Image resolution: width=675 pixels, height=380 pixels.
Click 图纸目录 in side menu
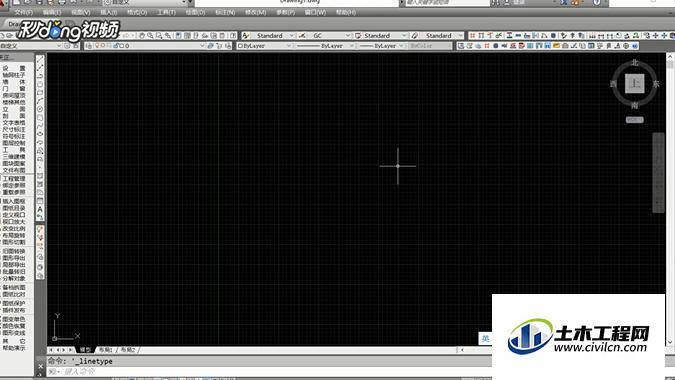pyautogui.click(x=14, y=208)
